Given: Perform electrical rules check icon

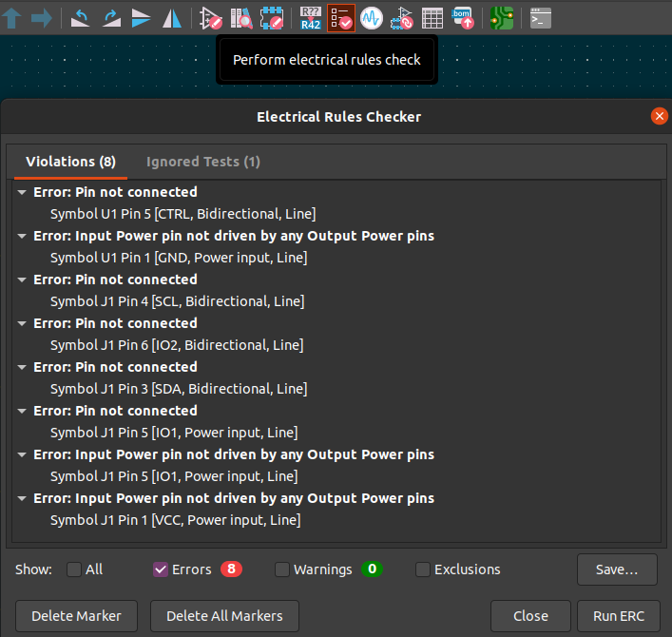Looking at the screenshot, I should 341,18.
